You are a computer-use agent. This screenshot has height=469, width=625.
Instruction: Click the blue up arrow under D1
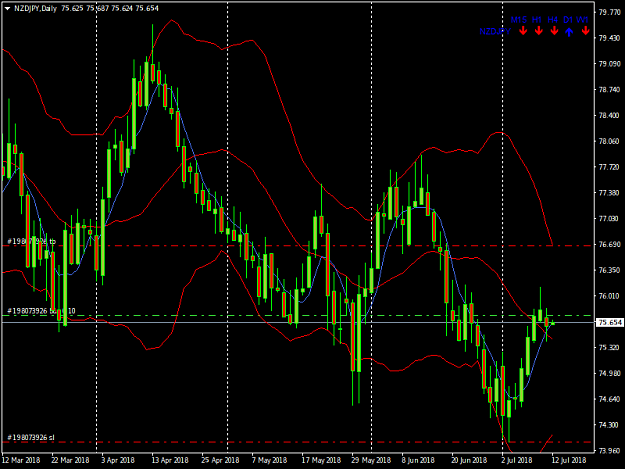(x=569, y=32)
